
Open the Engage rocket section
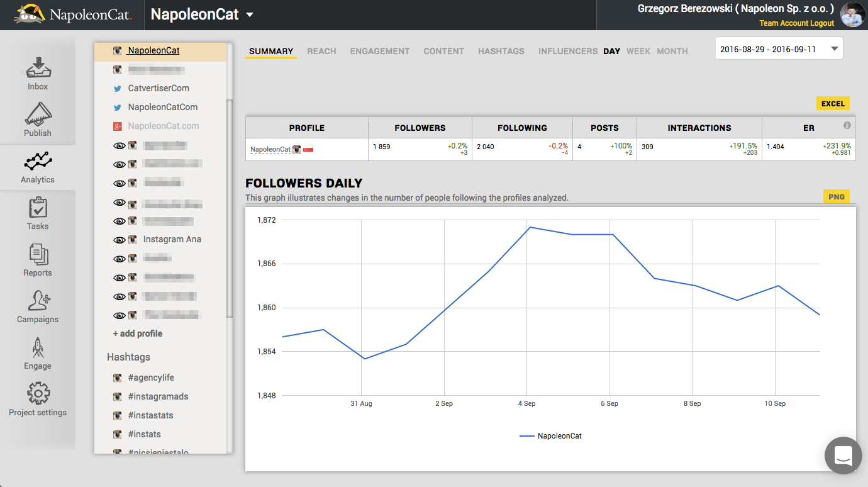click(38, 354)
